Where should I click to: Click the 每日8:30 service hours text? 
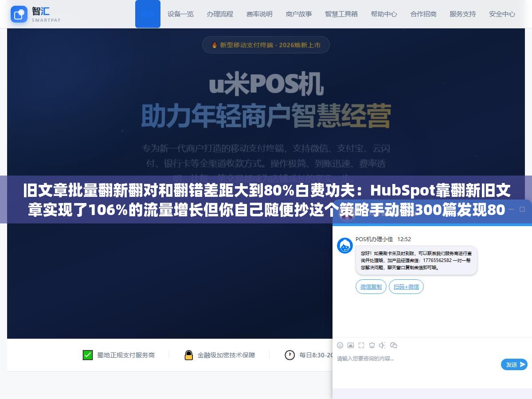click(316, 355)
